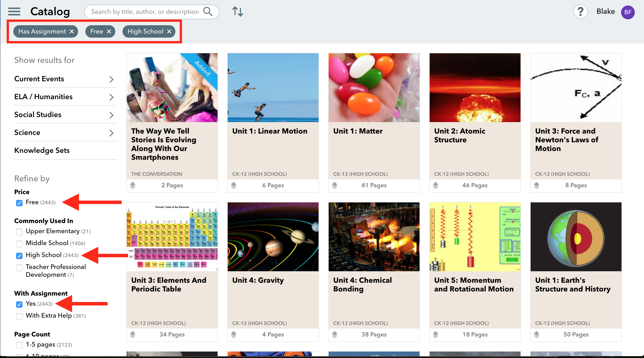The height and width of the screenshot is (358, 644).
Task: Select the Social Studies category
Action: 38,115
